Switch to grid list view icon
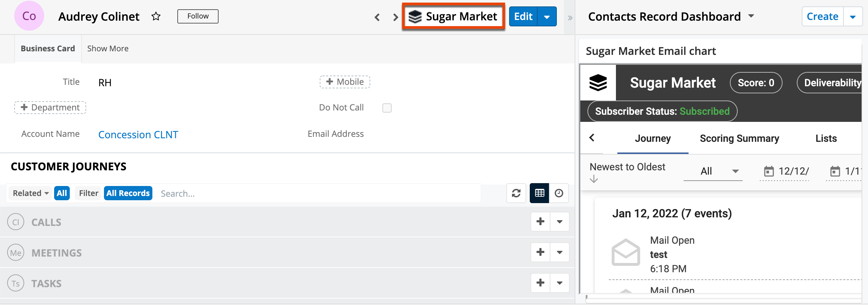Image resolution: width=868 pixels, height=305 pixels. 539,193
